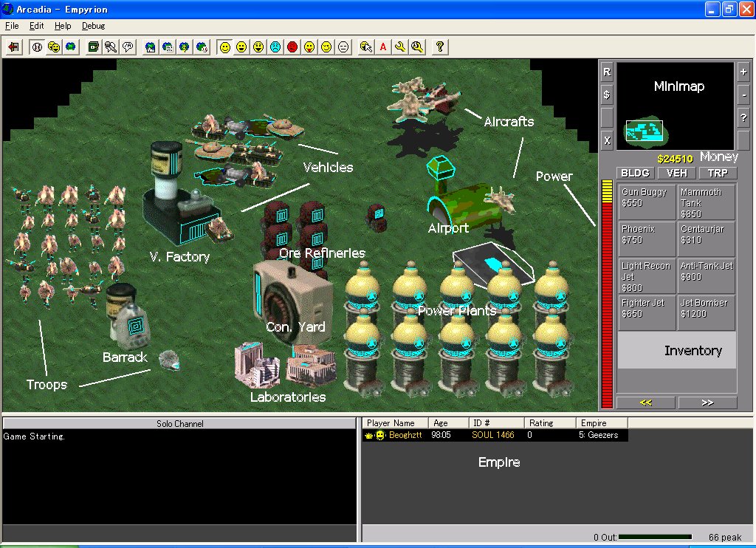Screen dimensions: 756x548
Task: Select the red angry face emoticon
Action: pos(292,47)
